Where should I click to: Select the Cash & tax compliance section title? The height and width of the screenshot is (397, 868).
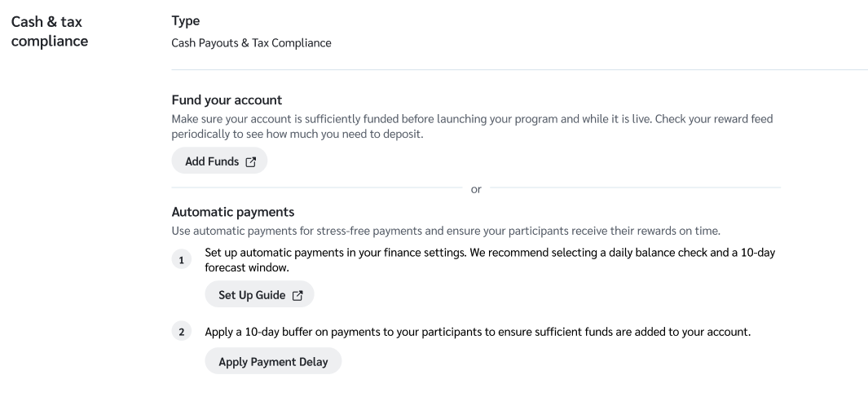[49, 31]
